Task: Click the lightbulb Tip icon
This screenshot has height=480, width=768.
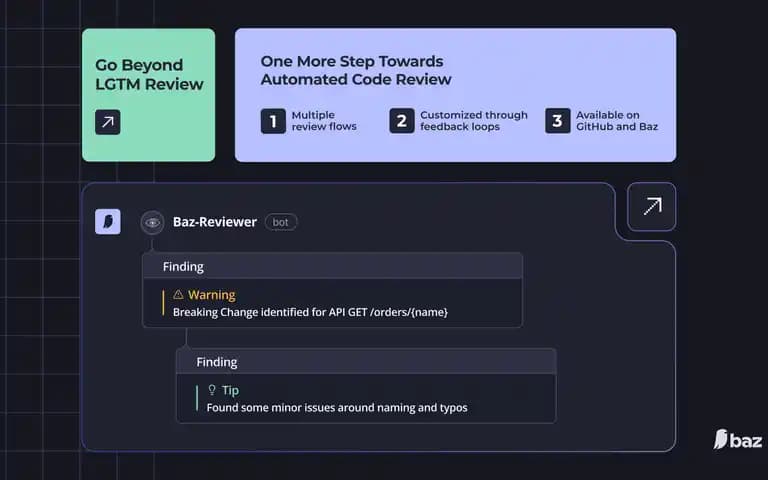Action: (x=212, y=390)
